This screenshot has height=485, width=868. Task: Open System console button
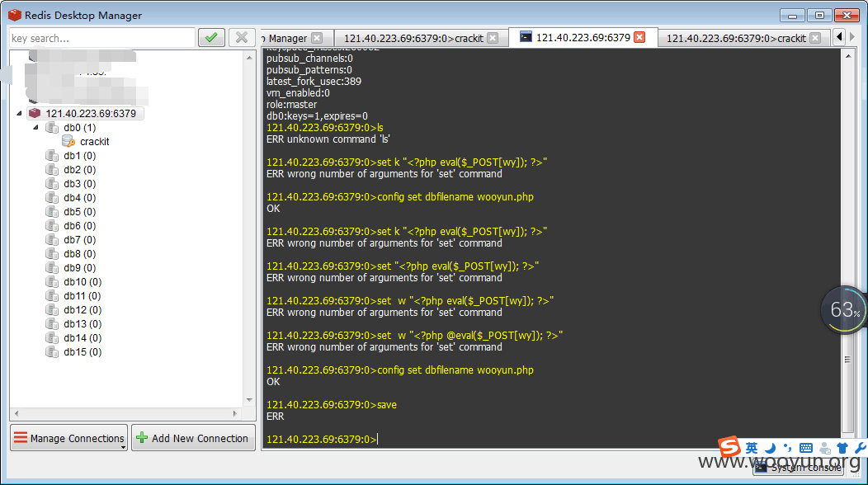tap(799, 468)
